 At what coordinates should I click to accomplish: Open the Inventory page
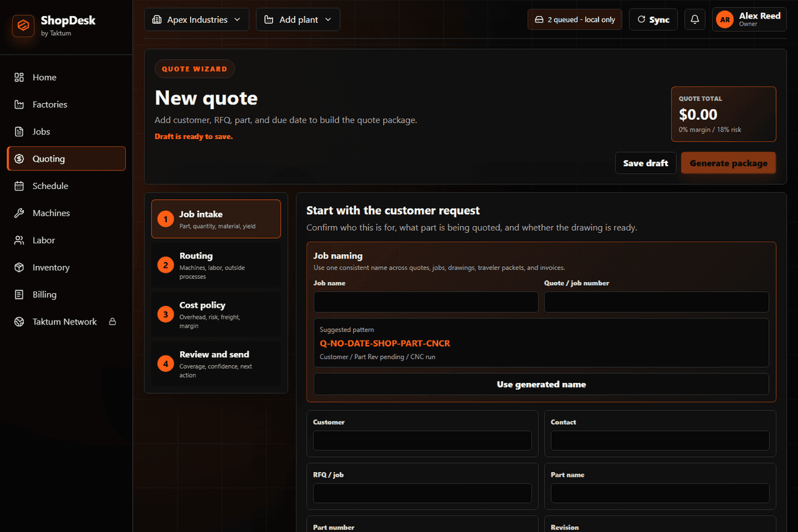coord(66,267)
